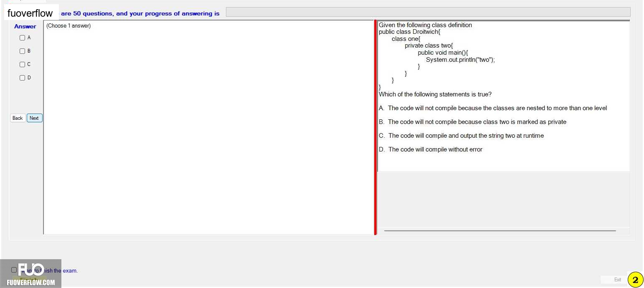Tick answer checkbox B

[23, 51]
